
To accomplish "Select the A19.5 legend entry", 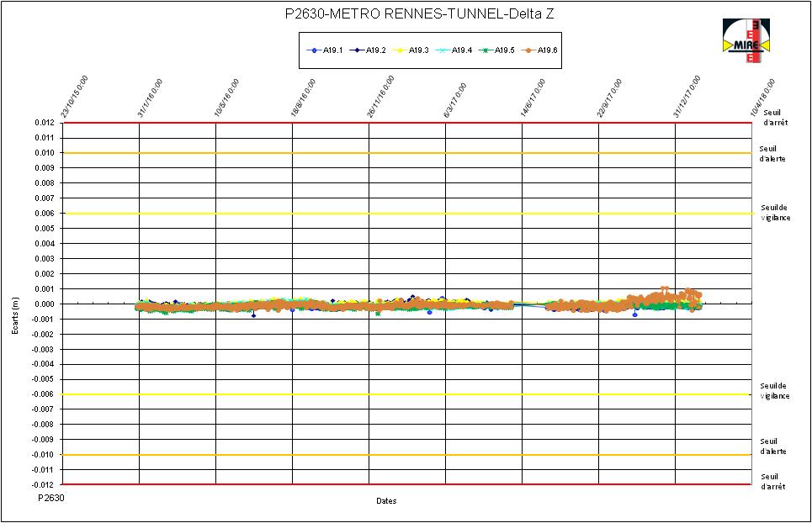I will coord(496,50).
